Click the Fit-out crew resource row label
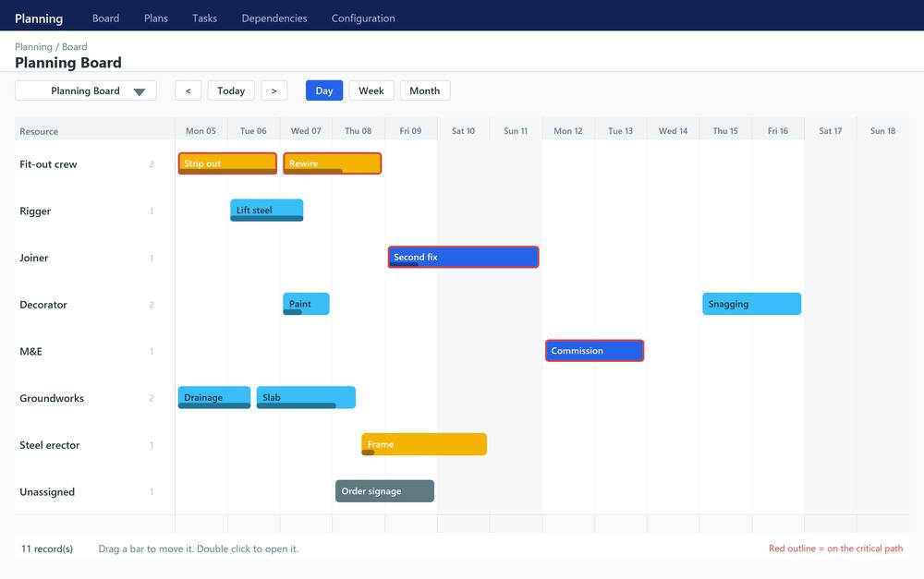 [x=48, y=164]
